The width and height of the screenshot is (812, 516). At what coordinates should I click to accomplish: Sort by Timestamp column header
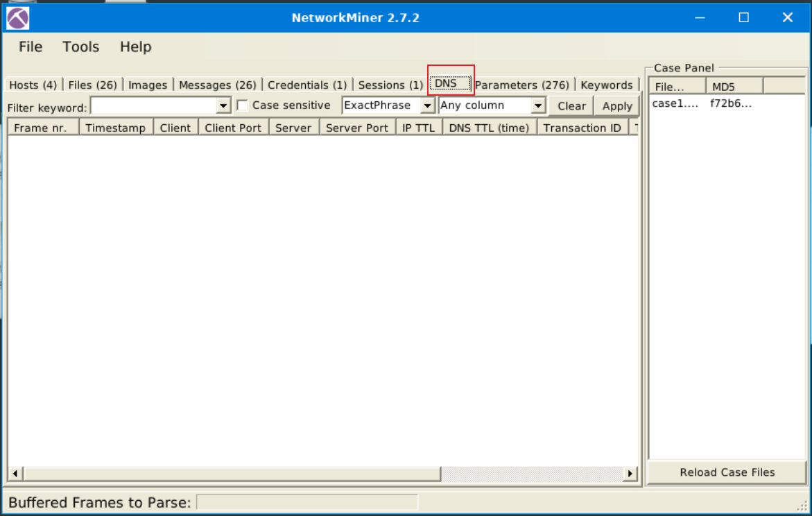point(116,128)
